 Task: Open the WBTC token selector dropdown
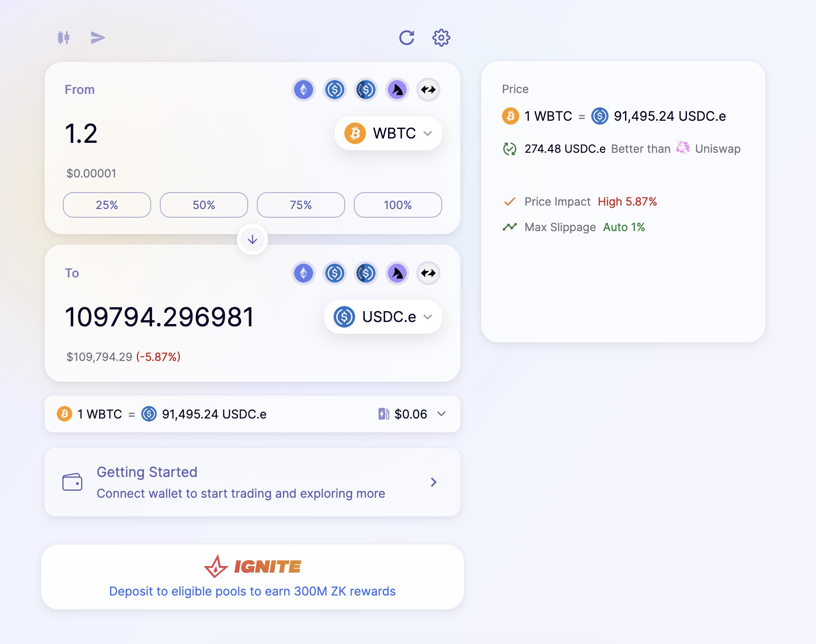(388, 133)
